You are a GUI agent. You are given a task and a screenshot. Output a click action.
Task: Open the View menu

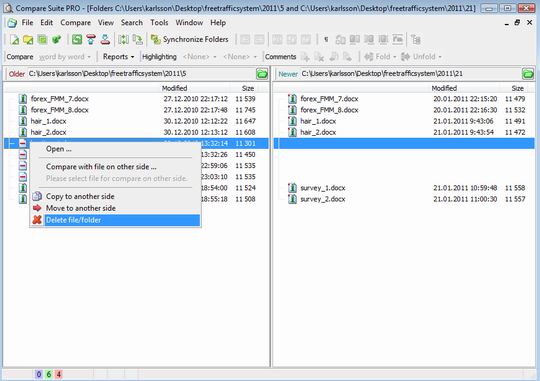(105, 23)
